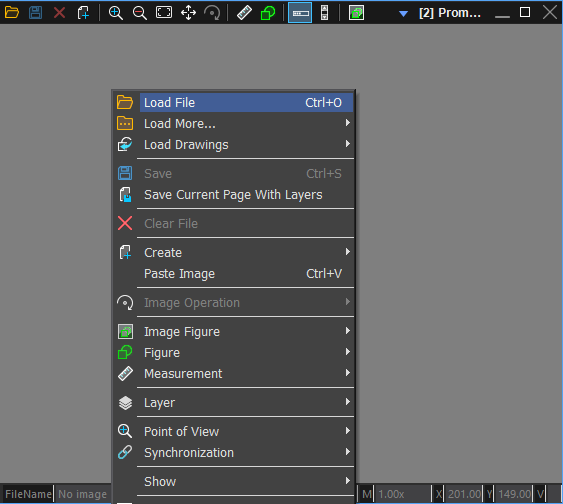Expand the Load More... submenu
Image resolution: width=563 pixels, height=504 pixels.
(x=233, y=123)
